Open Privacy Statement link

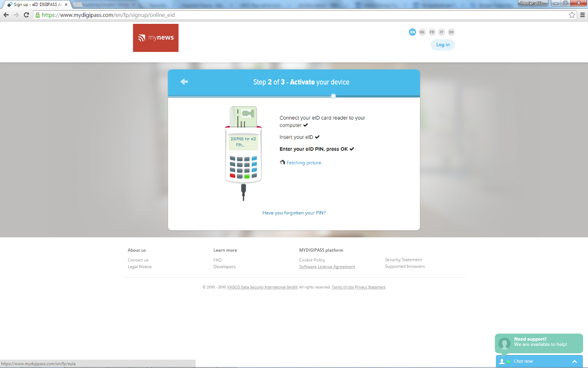(370, 287)
